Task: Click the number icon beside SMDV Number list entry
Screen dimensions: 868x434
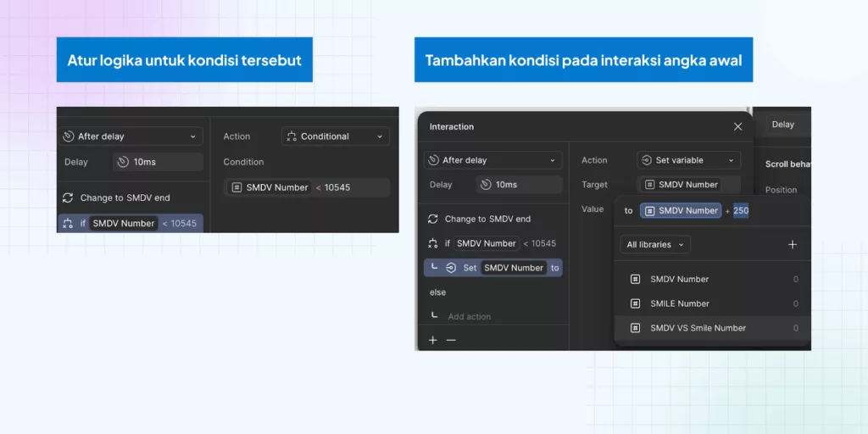Action: click(x=635, y=279)
